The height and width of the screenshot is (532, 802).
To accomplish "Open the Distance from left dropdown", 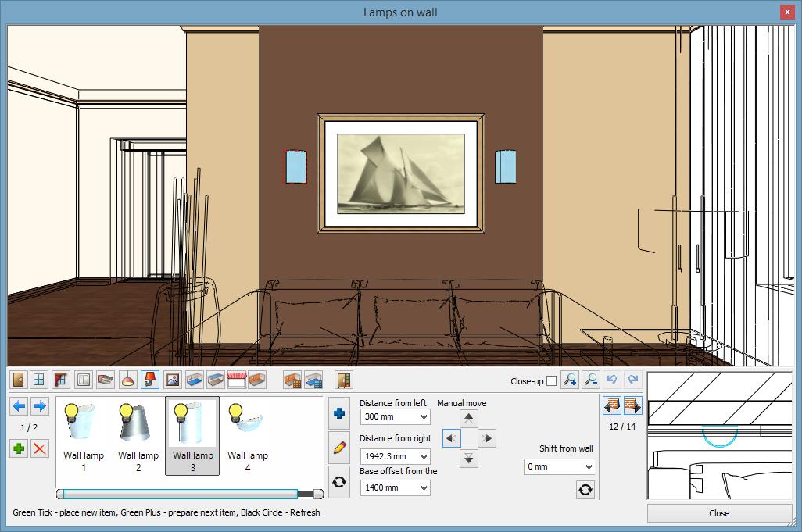I will [x=395, y=417].
